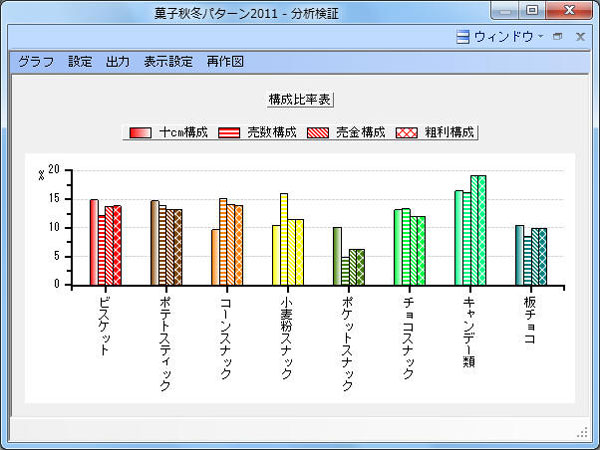Viewport: 600px width, 450px height.
Task: Click the キャンデー類 axis label
Action: point(469,332)
